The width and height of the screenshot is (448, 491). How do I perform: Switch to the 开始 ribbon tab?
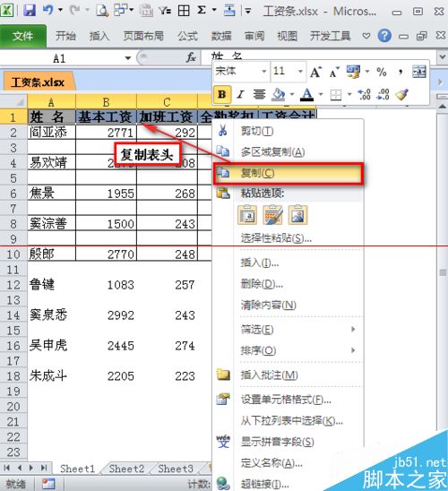[65, 36]
